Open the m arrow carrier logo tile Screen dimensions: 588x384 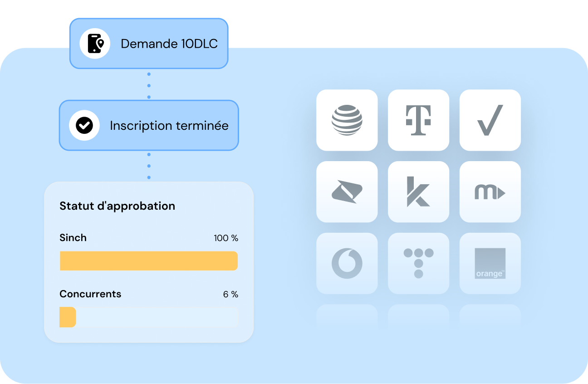[490, 192]
